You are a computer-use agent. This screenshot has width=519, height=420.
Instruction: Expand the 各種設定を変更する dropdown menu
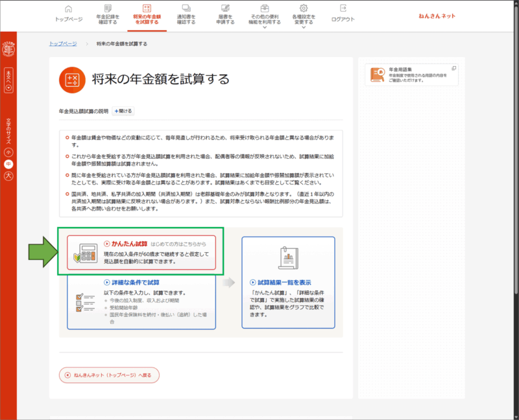(x=304, y=15)
